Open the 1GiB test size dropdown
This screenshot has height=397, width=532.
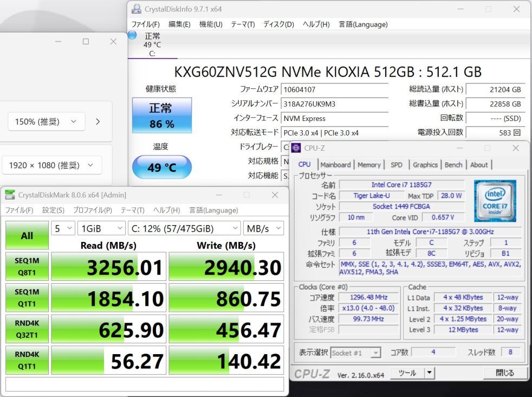click(x=101, y=228)
